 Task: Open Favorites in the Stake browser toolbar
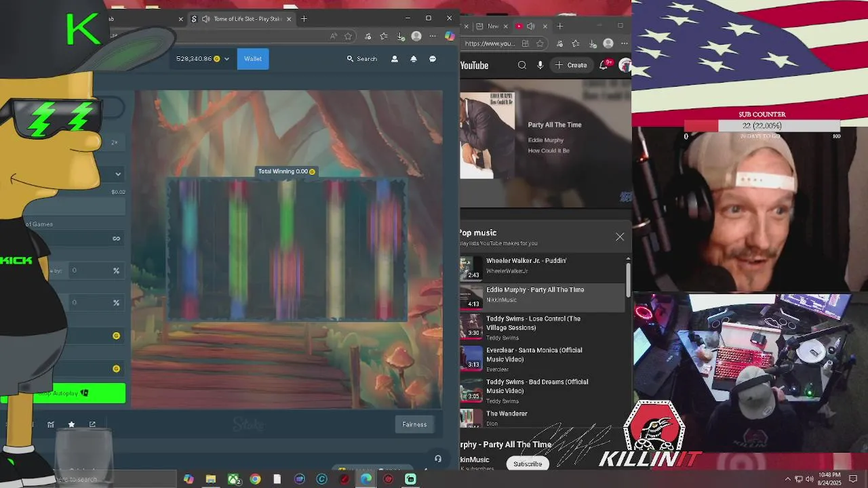[x=384, y=36]
